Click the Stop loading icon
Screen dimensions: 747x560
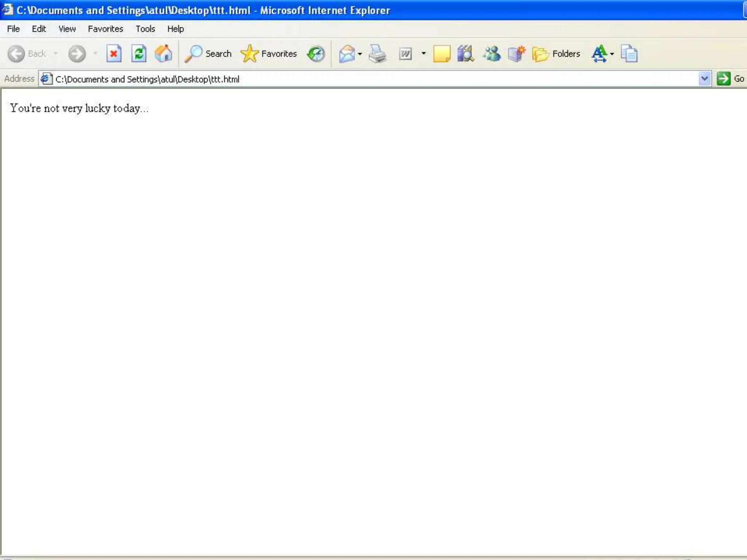coord(114,54)
